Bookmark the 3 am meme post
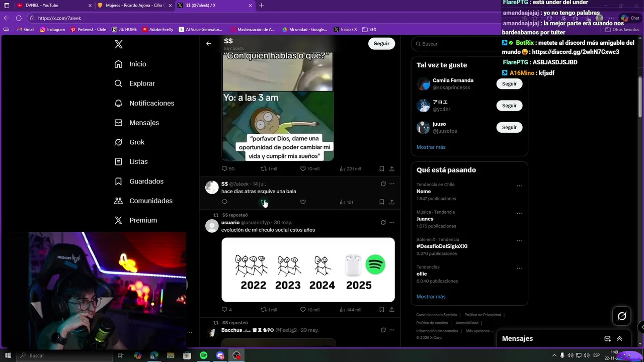 [382, 169]
